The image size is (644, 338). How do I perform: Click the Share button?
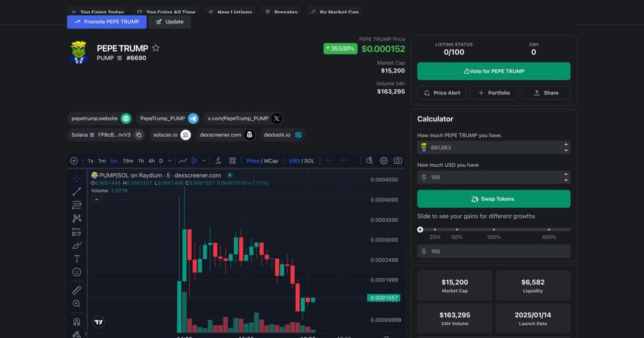[x=546, y=93]
